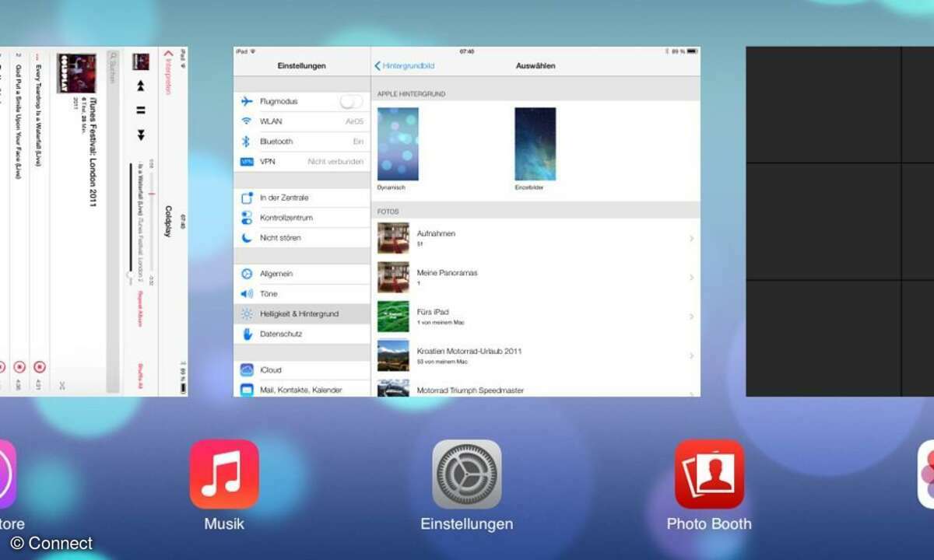
Task: Tap the Bluetooth icon in settings
Action: pyautogui.click(x=247, y=142)
